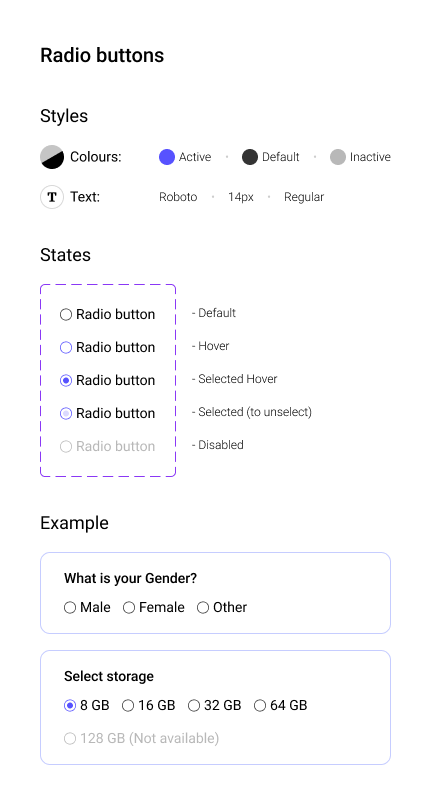Select the 16 GB storage option
The width and height of the screenshot is (440, 805).
point(128,705)
